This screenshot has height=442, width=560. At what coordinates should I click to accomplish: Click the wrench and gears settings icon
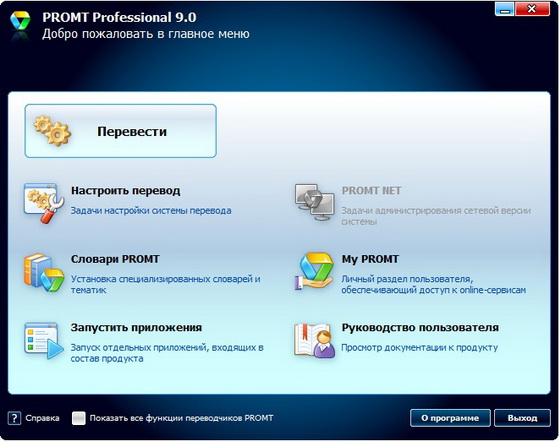pos(44,204)
